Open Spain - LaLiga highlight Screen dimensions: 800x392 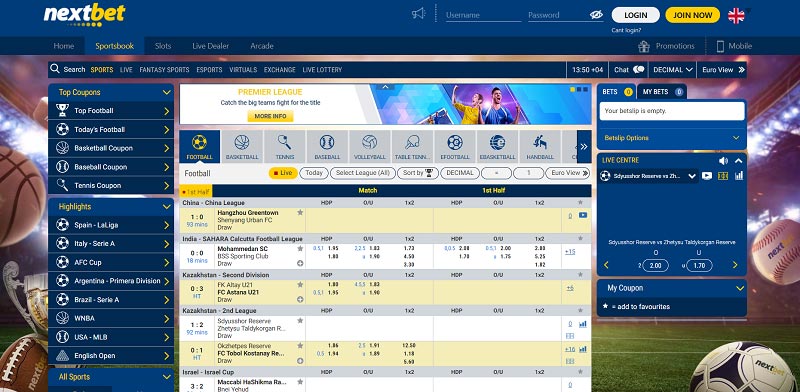coord(111,225)
